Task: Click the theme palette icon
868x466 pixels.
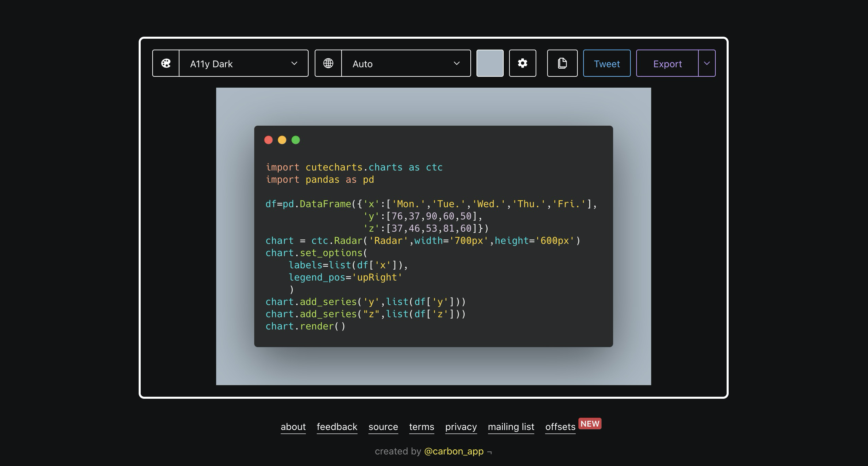Action: coord(166,64)
